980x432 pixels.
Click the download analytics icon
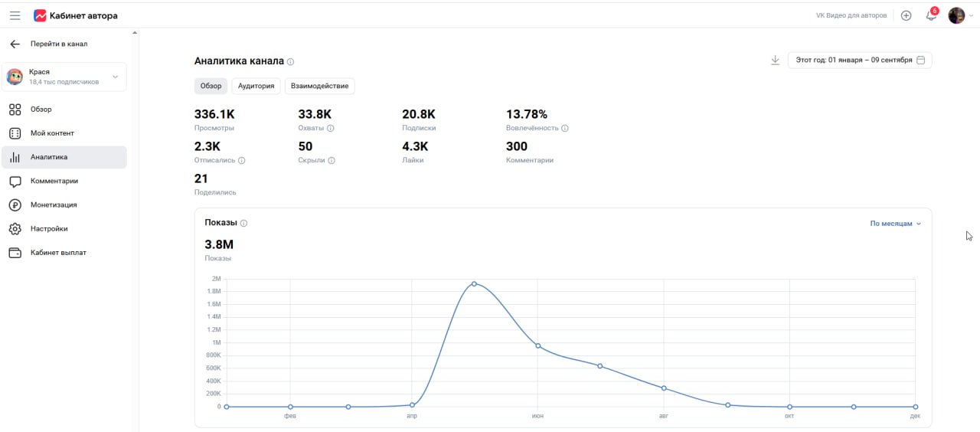click(775, 60)
